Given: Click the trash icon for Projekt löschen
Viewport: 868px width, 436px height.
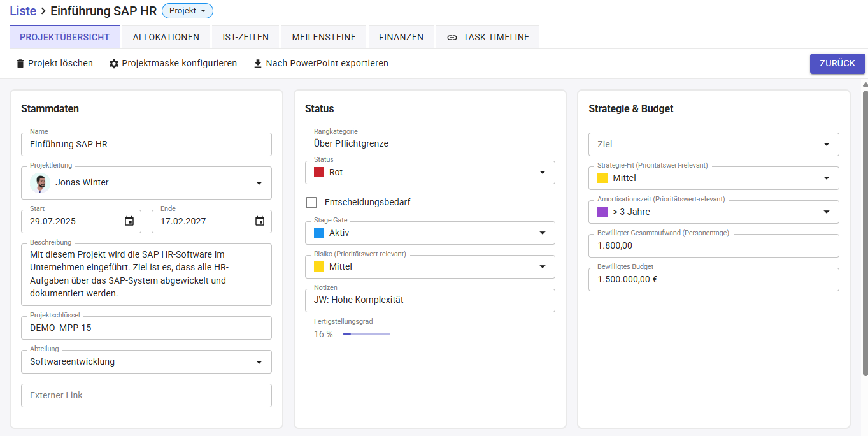Looking at the screenshot, I should point(20,64).
